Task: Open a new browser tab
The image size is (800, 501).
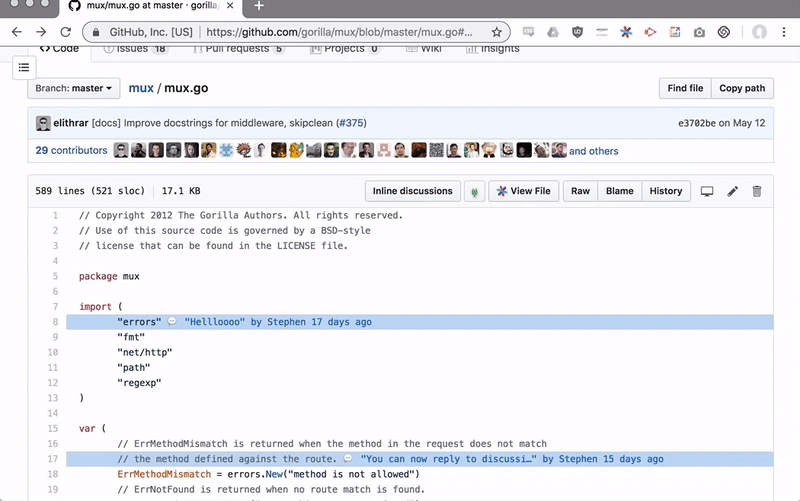Action: click(259, 6)
